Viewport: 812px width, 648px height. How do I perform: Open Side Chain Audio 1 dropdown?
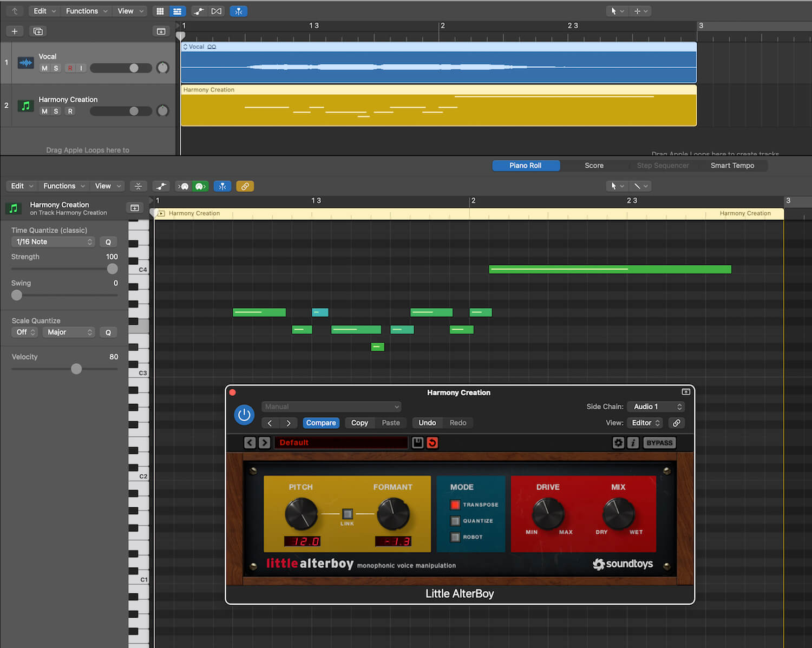[657, 407]
